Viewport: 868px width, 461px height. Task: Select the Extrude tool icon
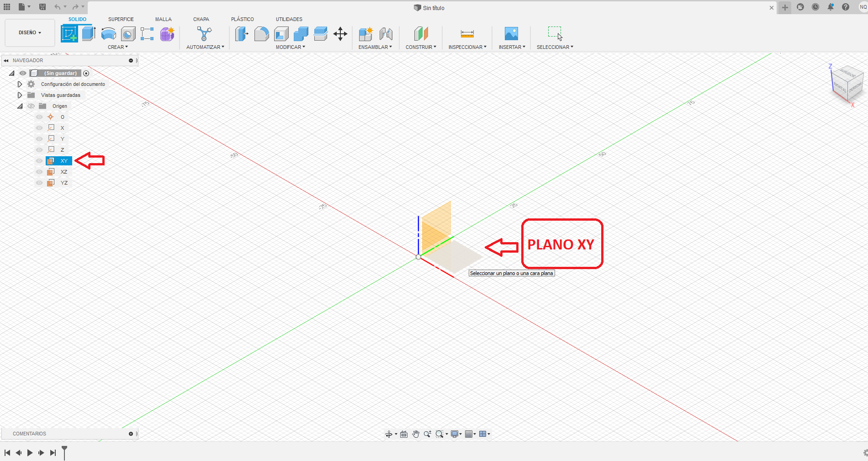tap(89, 34)
